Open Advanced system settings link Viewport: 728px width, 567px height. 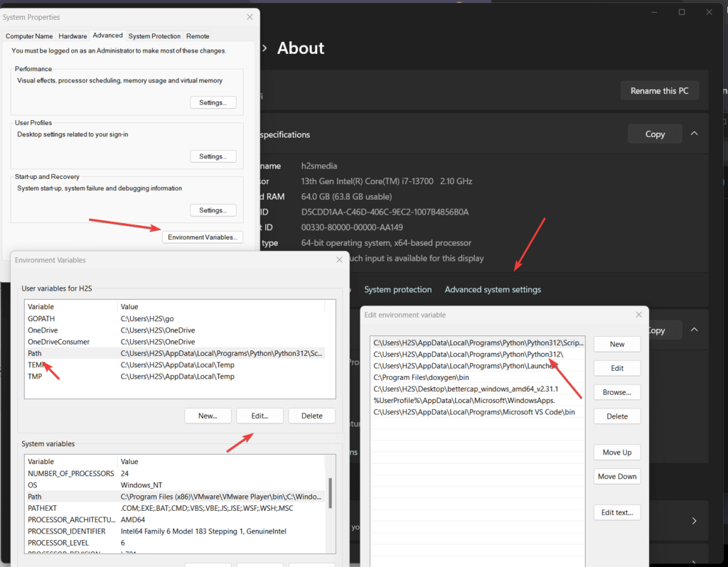click(493, 290)
